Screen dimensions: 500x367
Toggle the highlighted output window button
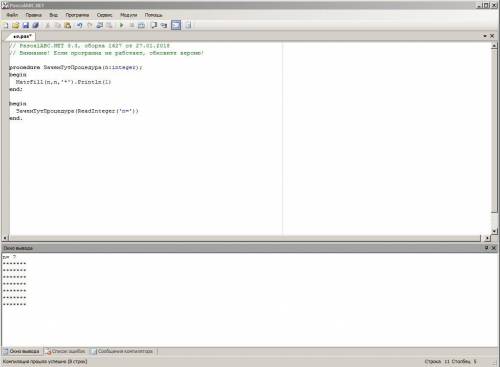pos(176,25)
